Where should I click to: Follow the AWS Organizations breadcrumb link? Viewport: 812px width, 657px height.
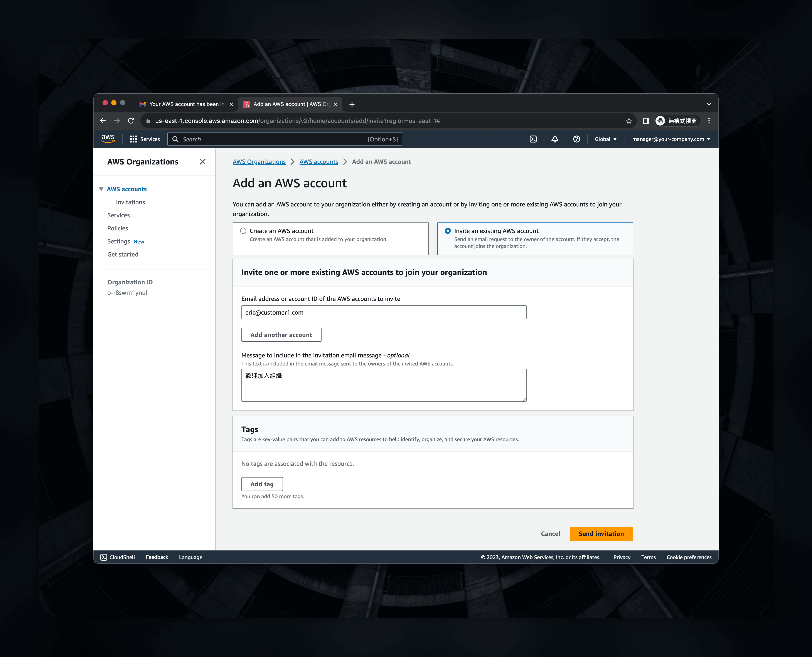pyautogui.click(x=259, y=162)
